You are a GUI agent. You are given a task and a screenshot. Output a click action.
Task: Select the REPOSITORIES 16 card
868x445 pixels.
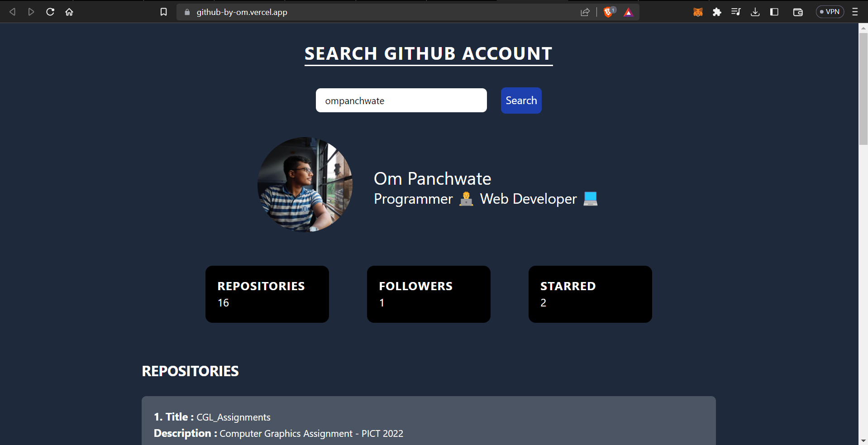267,294
